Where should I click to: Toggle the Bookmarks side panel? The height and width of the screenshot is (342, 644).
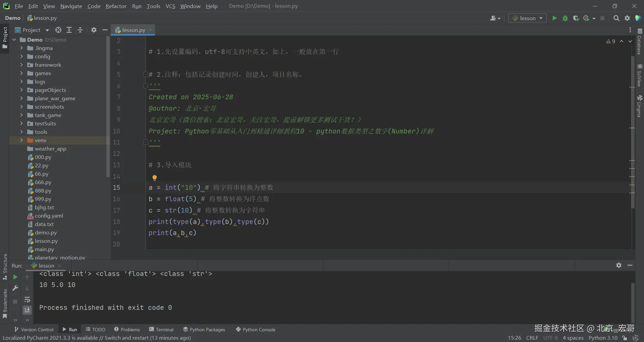[x=5, y=304]
